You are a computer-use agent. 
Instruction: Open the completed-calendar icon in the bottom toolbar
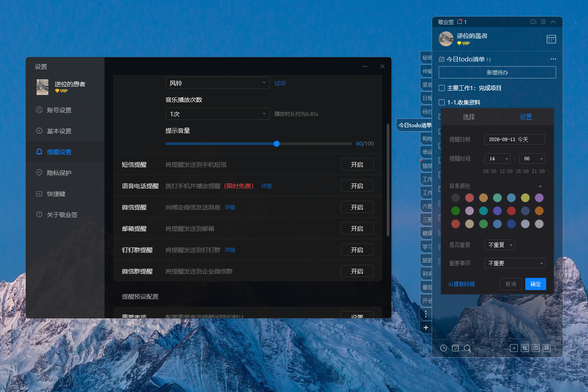pyautogui.click(x=455, y=348)
